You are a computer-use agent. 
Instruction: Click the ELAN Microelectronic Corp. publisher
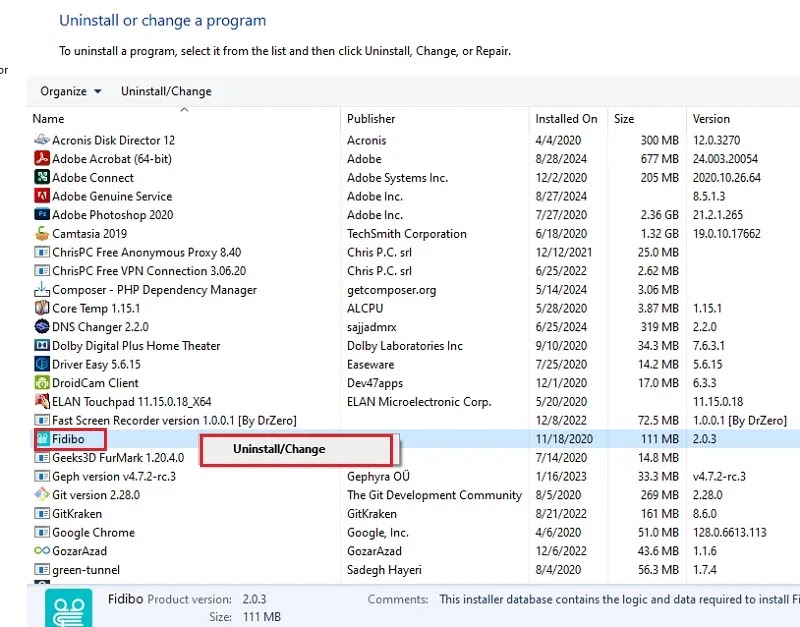419,402
